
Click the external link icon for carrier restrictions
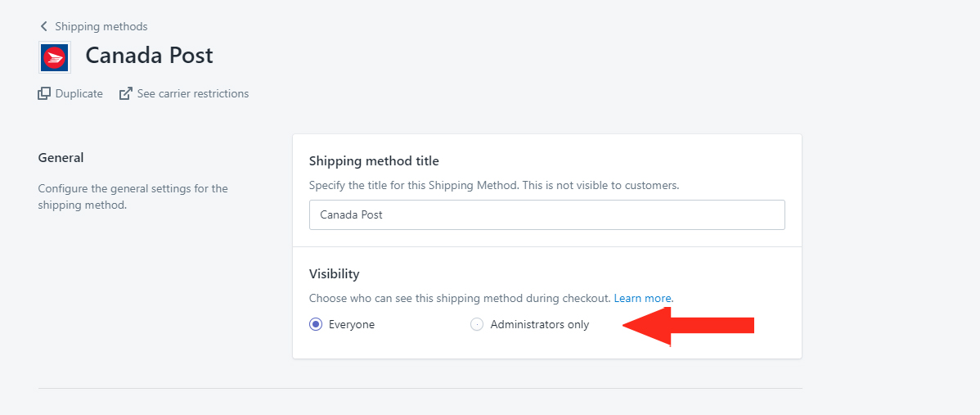[126, 94]
